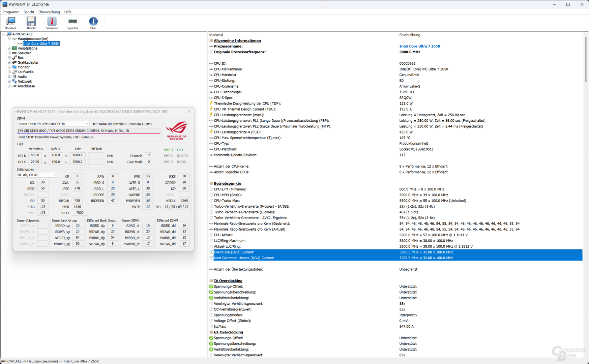Click the CPU-Codename row

point(396,86)
